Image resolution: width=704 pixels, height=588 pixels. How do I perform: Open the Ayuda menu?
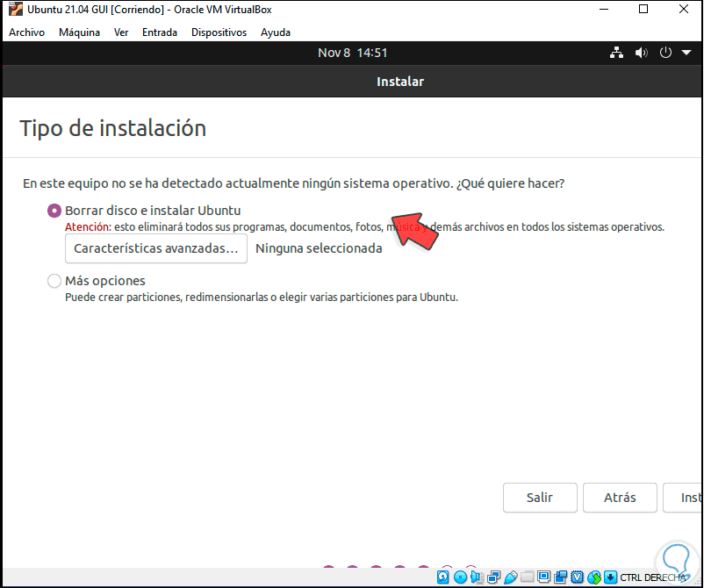[276, 32]
